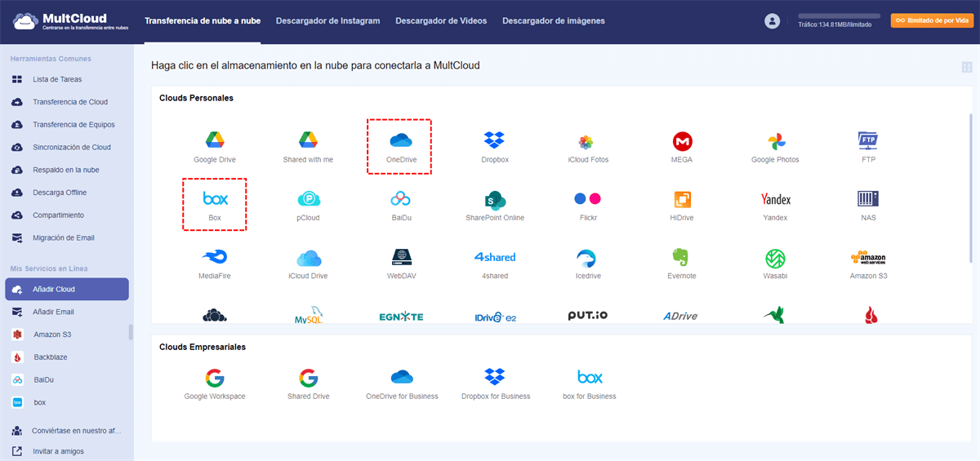Connect the put.io service
Screen dimensions: 980x461
[588, 316]
